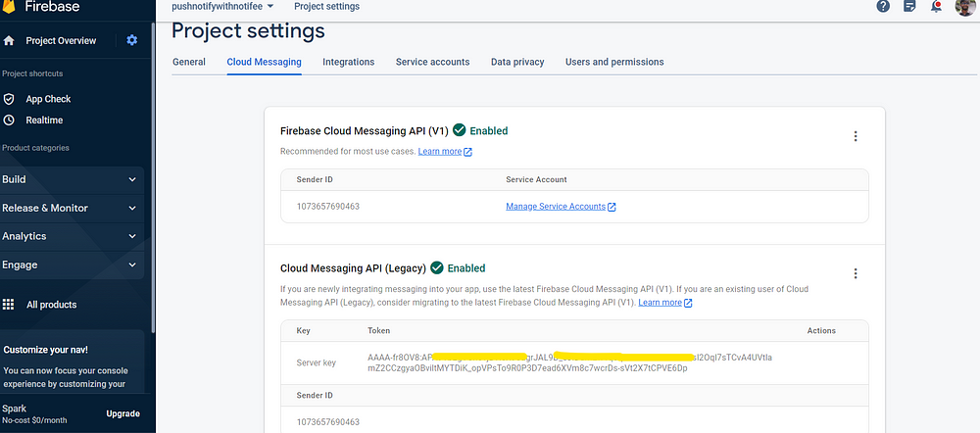Open options menu for Cloud Messaging API (V1)

click(x=856, y=137)
